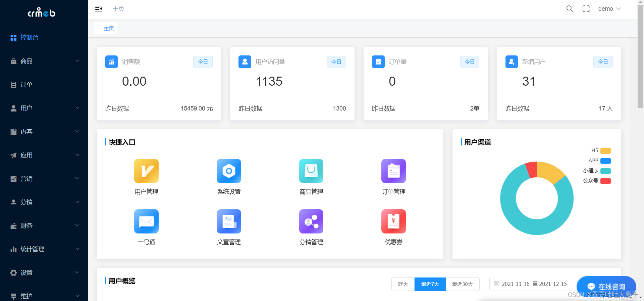Viewport: 644px width, 301px height.
Task: Expand the 应用 menu chevron
Action: coord(77,155)
